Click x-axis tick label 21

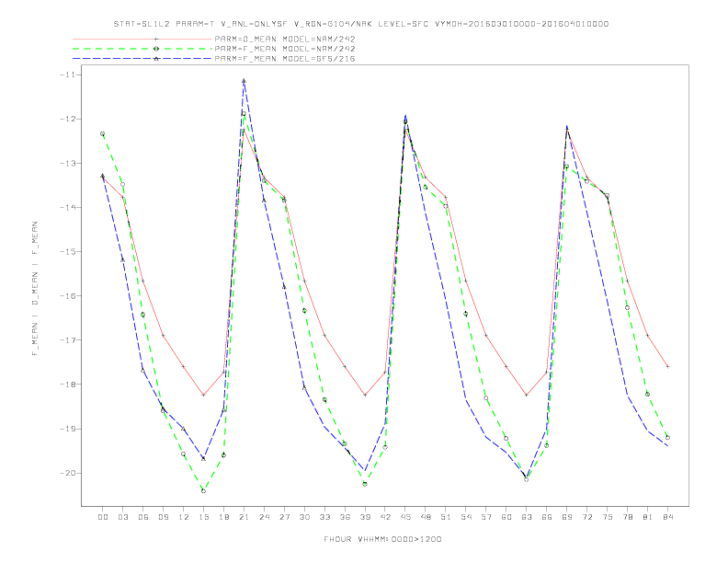(244, 517)
